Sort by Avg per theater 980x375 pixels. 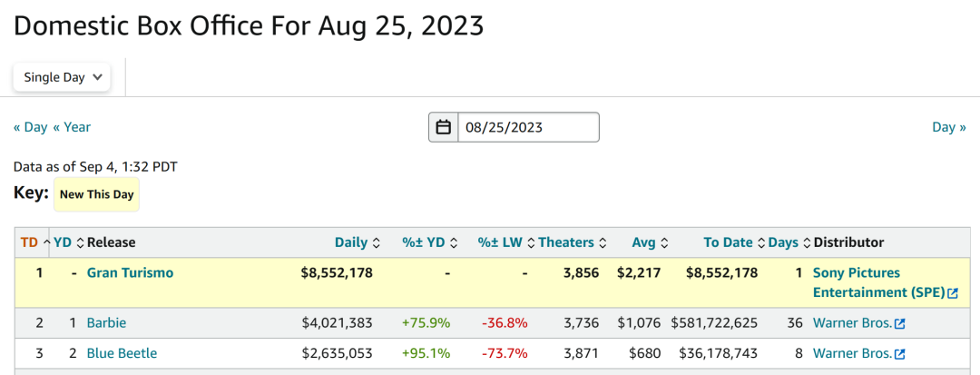click(649, 242)
